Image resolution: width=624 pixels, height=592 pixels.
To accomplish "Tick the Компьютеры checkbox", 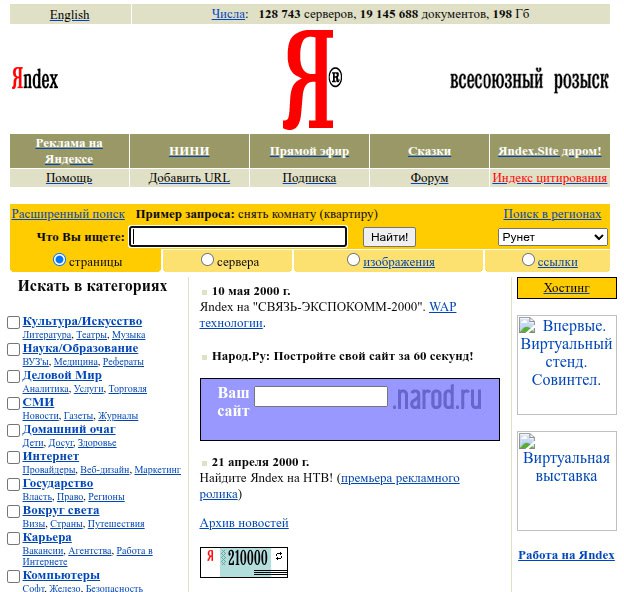I will pos(14,576).
